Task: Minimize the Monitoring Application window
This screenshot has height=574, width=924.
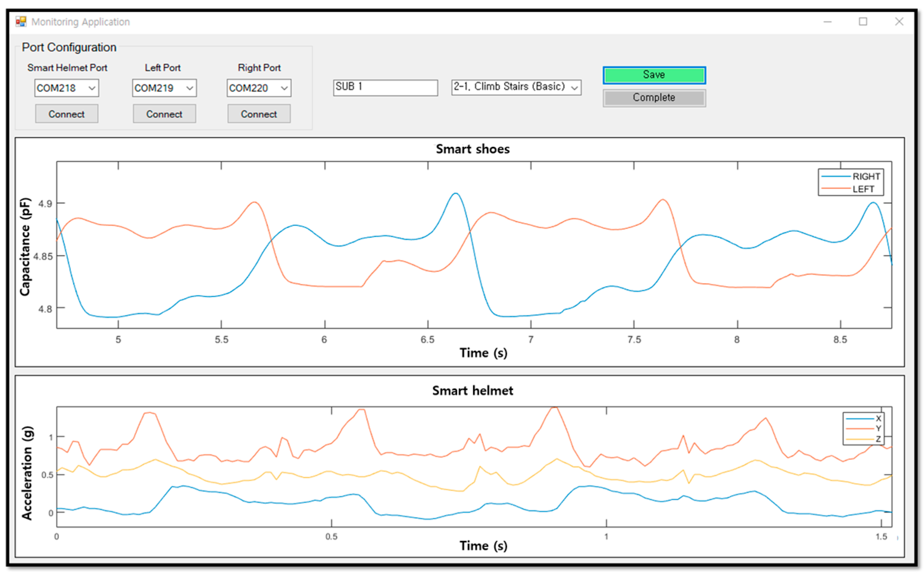Action: click(x=827, y=22)
